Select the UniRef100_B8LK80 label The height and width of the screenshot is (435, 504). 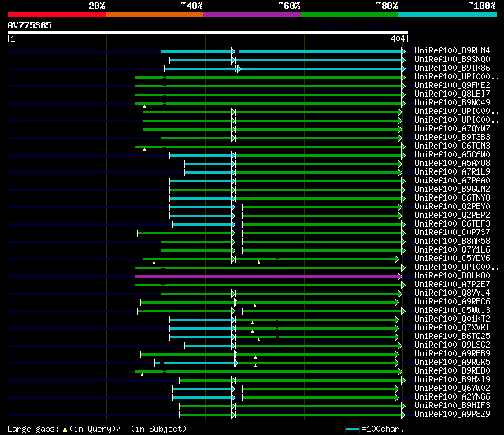click(x=452, y=276)
